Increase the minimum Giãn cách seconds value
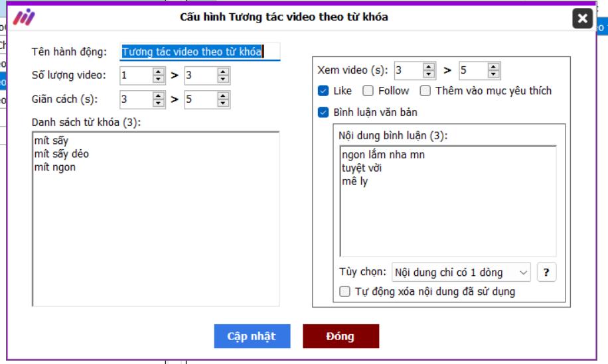The width and height of the screenshot is (608, 364). (x=159, y=96)
